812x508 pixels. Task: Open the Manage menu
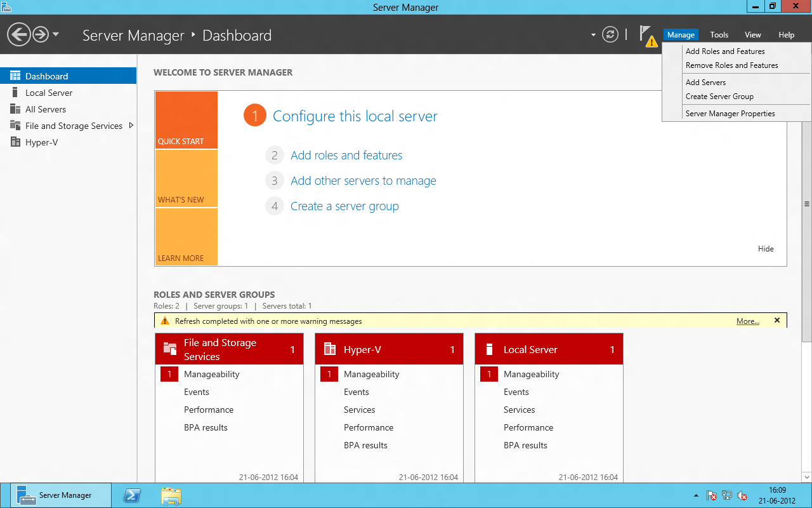(x=681, y=35)
